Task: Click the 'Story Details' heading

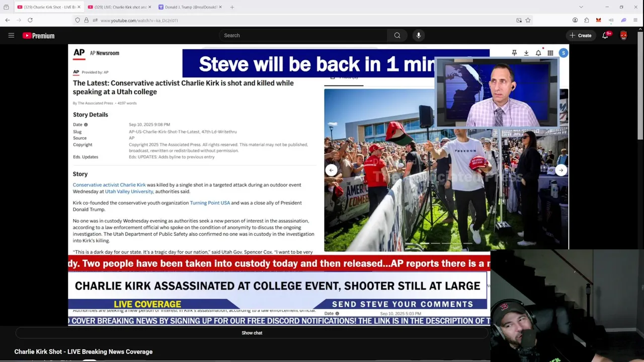Action: pos(91,115)
